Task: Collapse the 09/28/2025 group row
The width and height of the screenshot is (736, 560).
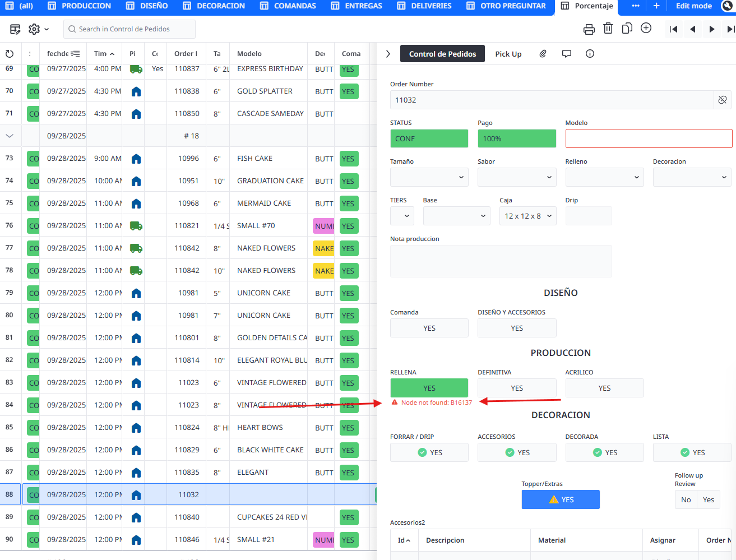Action: (10, 136)
